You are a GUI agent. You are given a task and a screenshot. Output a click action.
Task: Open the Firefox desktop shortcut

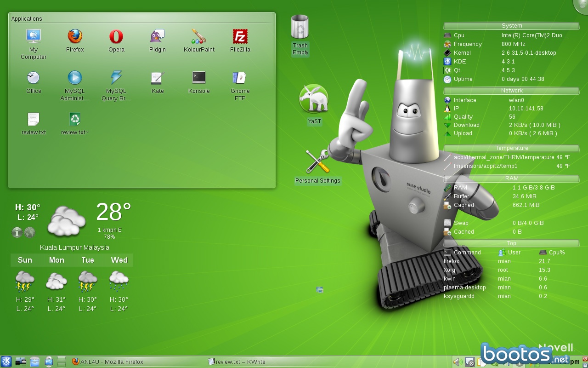pyautogui.click(x=75, y=37)
